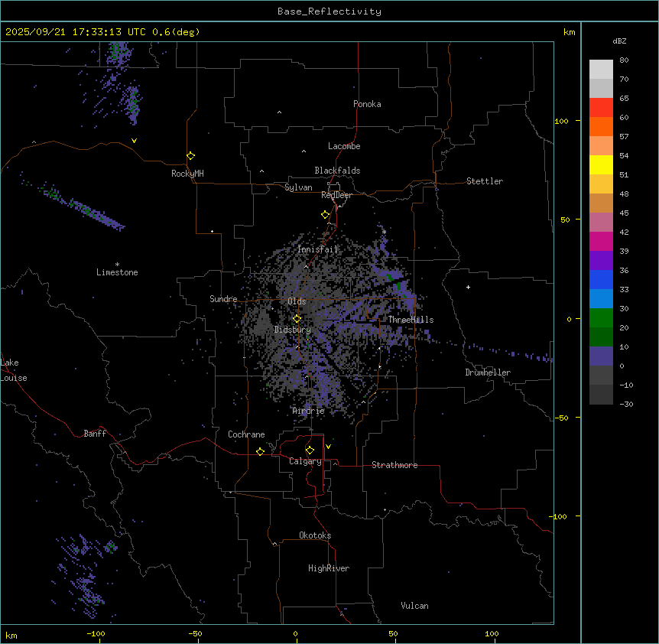Click the Vulcan city label
This screenshot has width=659, height=644.
(x=414, y=606)
